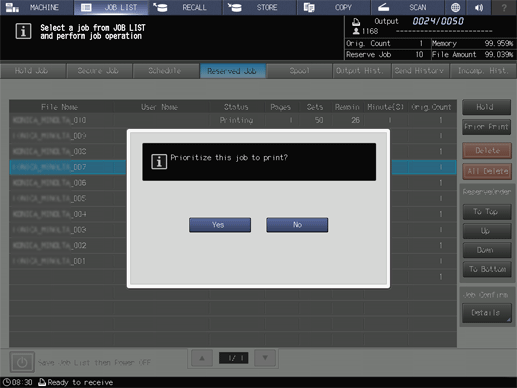Click the info icon beside Select a job message
Image resolution: width=517 pixels, height=388 pixels.
coord(23,31)
